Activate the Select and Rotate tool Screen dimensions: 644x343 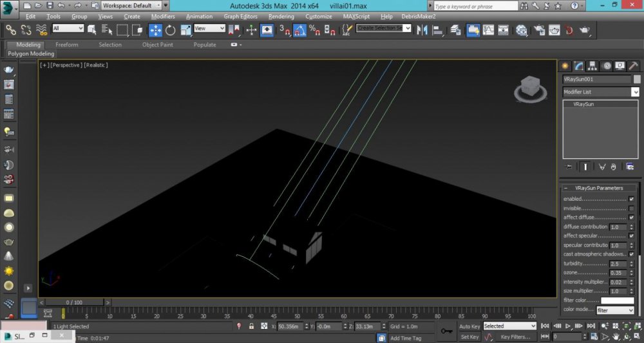click(x=171, y=30)
